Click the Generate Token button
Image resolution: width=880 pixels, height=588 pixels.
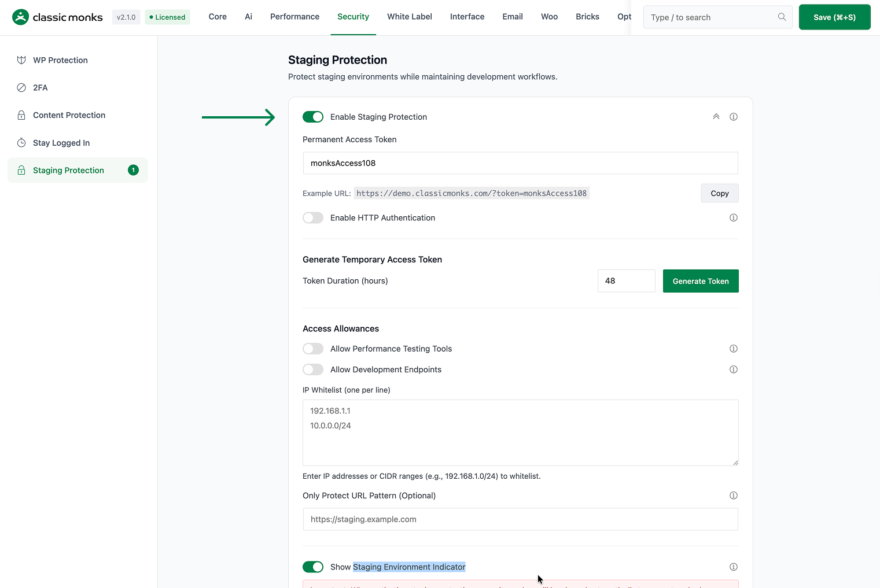701,281
